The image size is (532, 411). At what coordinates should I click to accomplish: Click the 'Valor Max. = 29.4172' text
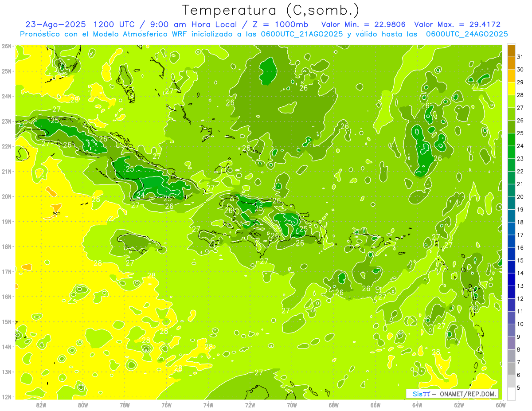[x=457, y=24]
